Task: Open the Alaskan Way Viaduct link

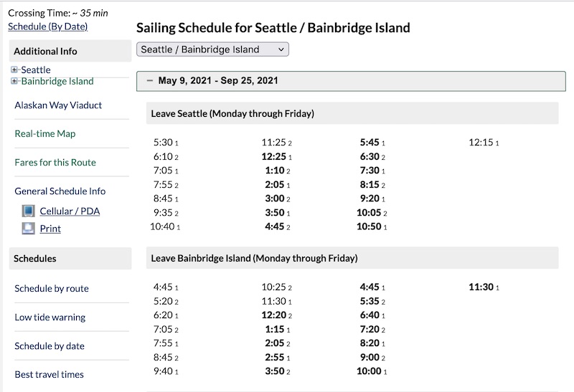Action: [x=58, y=105]
